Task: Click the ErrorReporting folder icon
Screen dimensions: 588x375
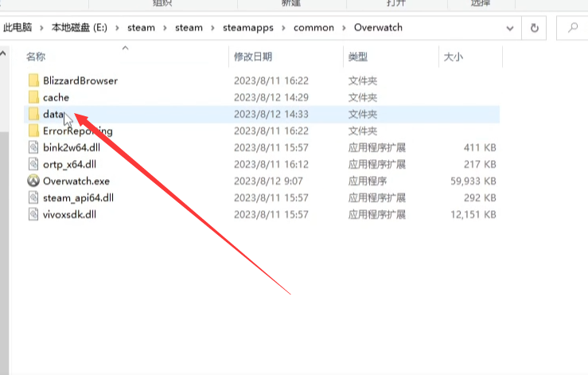Action: [x=33, y=131]
